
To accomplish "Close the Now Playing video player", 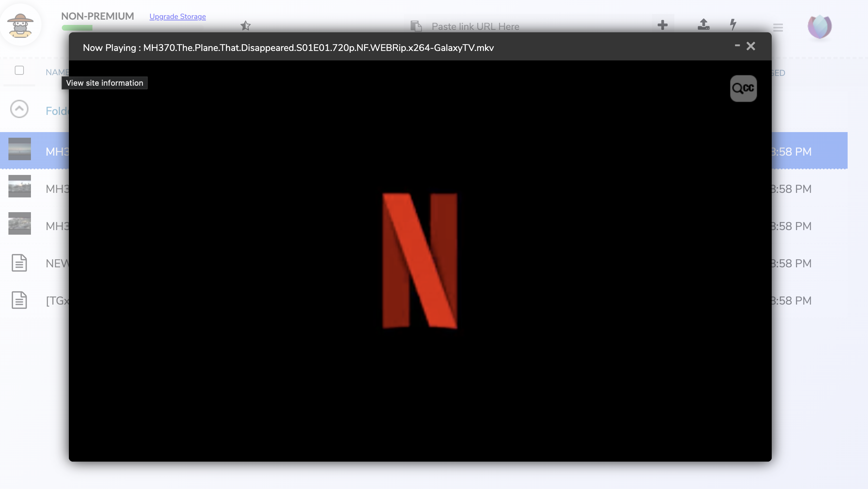I will pyautogui.click(x=751, y=46).
